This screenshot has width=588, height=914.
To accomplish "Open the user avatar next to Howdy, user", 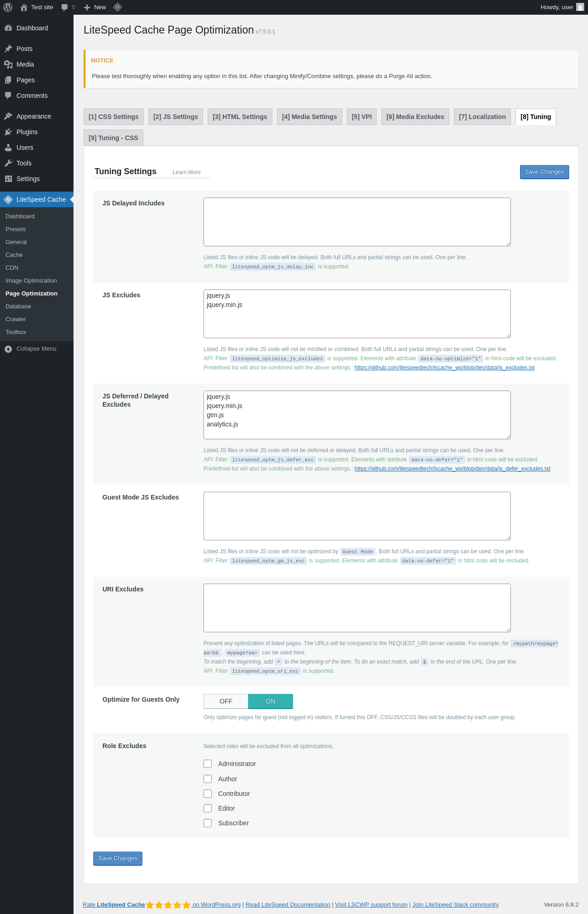I will pos(580,7).
